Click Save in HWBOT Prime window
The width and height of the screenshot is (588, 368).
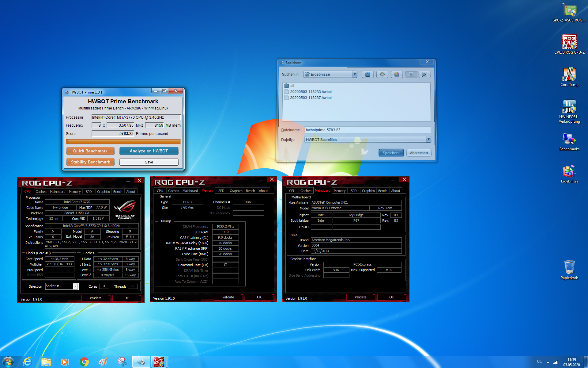click(x=149, y=162)
